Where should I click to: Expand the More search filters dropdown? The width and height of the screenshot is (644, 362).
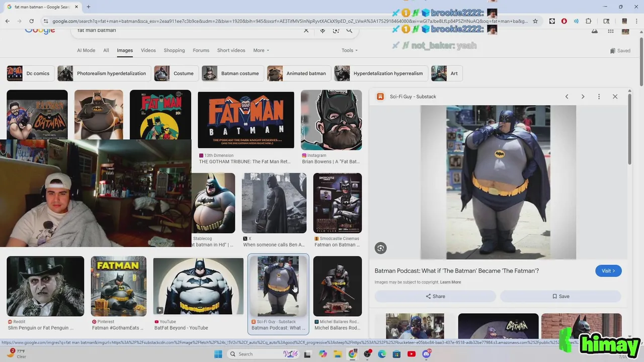pyautogui.click(x=261, y=50)
